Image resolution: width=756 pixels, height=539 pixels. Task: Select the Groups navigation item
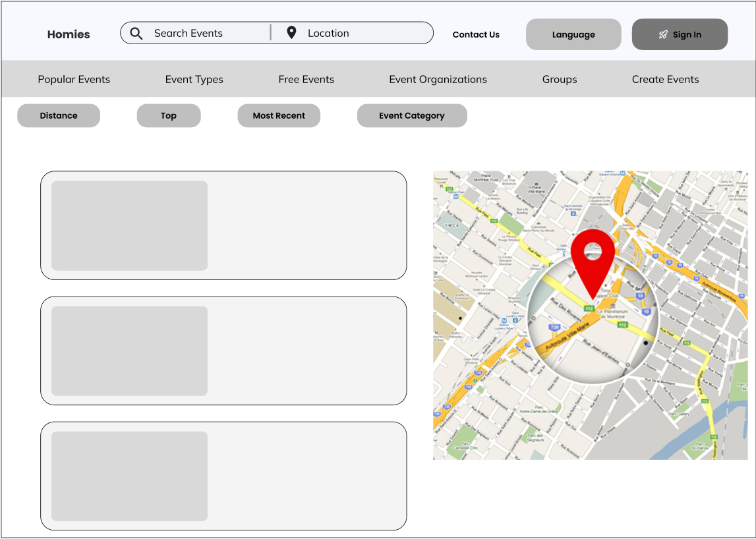pyautogui.click(x=560, y=79)
